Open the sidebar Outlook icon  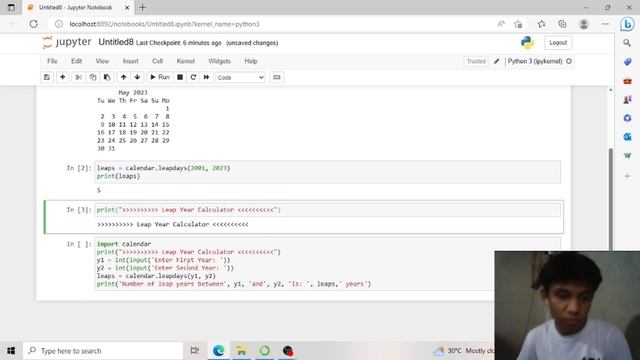(x=627, y=137)
